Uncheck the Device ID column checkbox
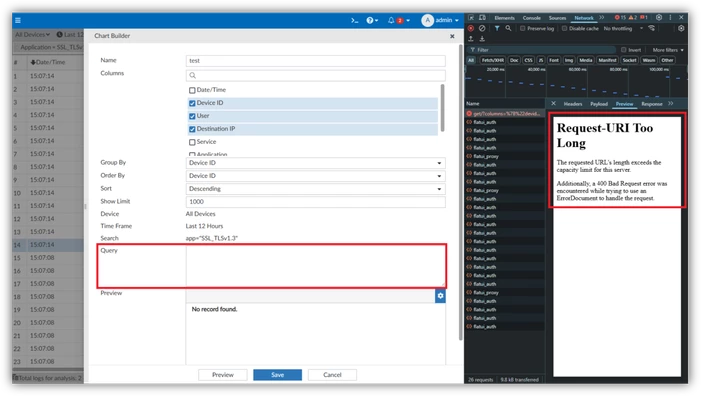701x396 pixels. click(x=192, y=103)
